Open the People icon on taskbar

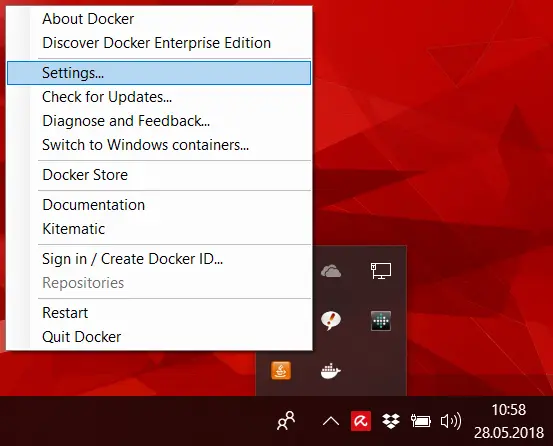point(286,421)
